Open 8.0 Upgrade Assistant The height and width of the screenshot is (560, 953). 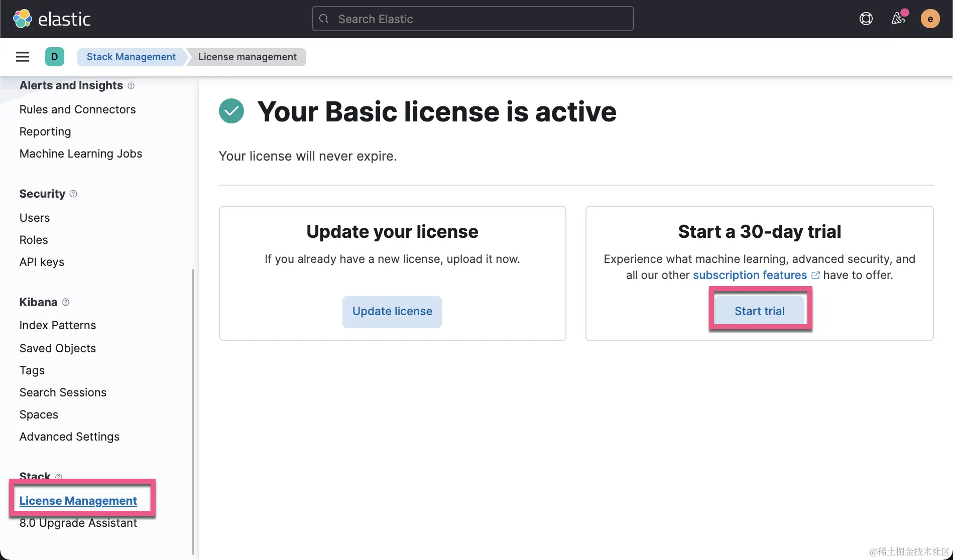tap(78, 523)
